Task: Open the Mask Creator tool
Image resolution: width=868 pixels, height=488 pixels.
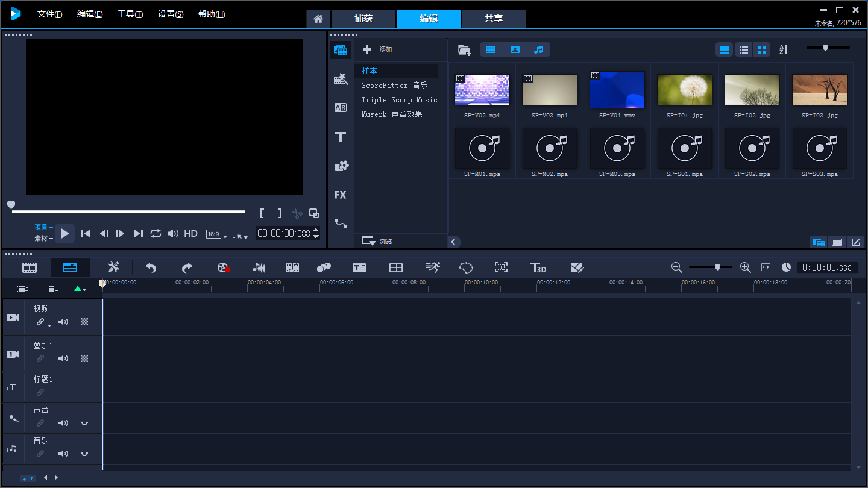Action: tap(466, 267)
